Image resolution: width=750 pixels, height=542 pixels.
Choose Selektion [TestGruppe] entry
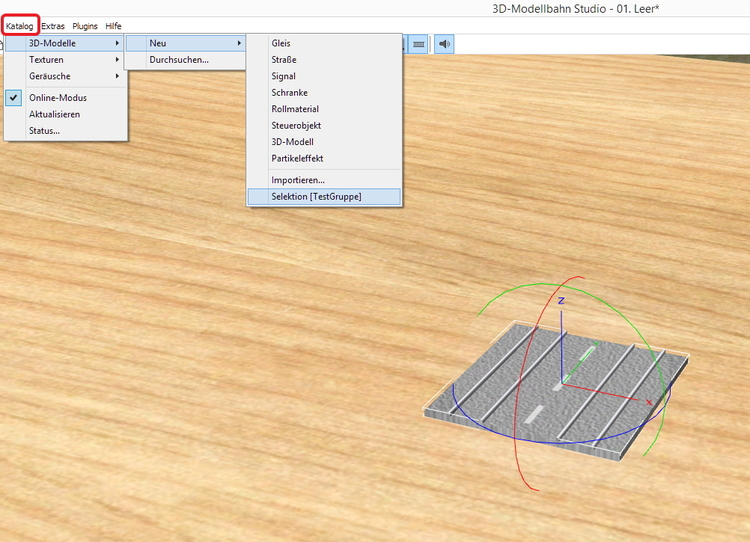[x=316, y=197]
